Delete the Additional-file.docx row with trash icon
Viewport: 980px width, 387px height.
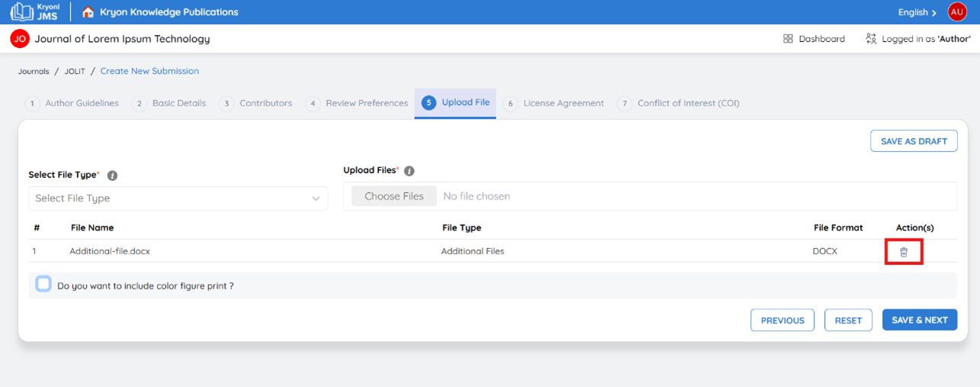(904, 252)
